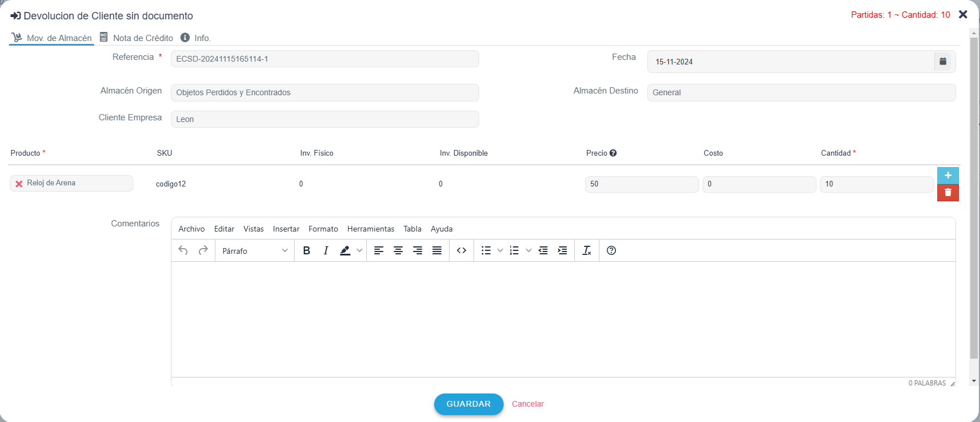Toggle italic formatting

[x=325, y=250]
